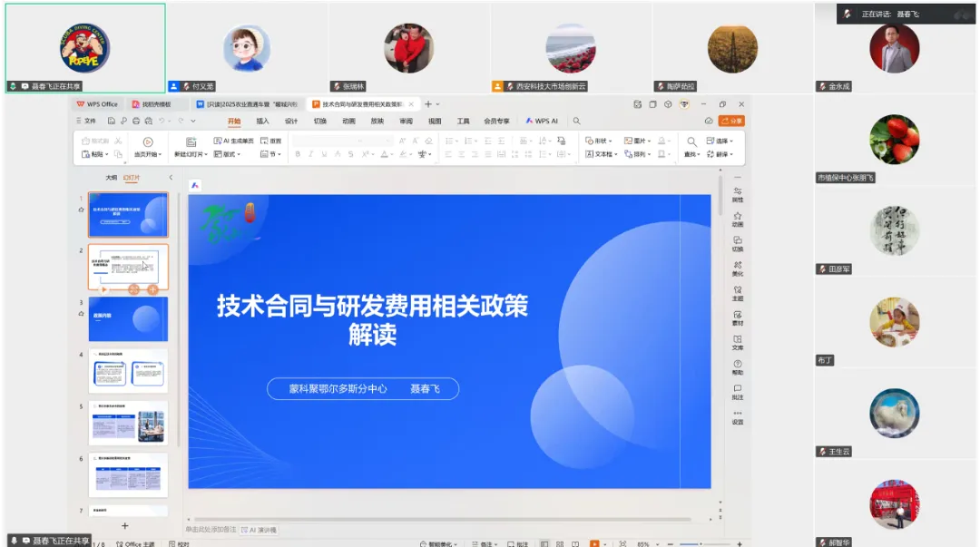Click the WPS AI ribbon button
980x547 pixels.
(542, 121)
